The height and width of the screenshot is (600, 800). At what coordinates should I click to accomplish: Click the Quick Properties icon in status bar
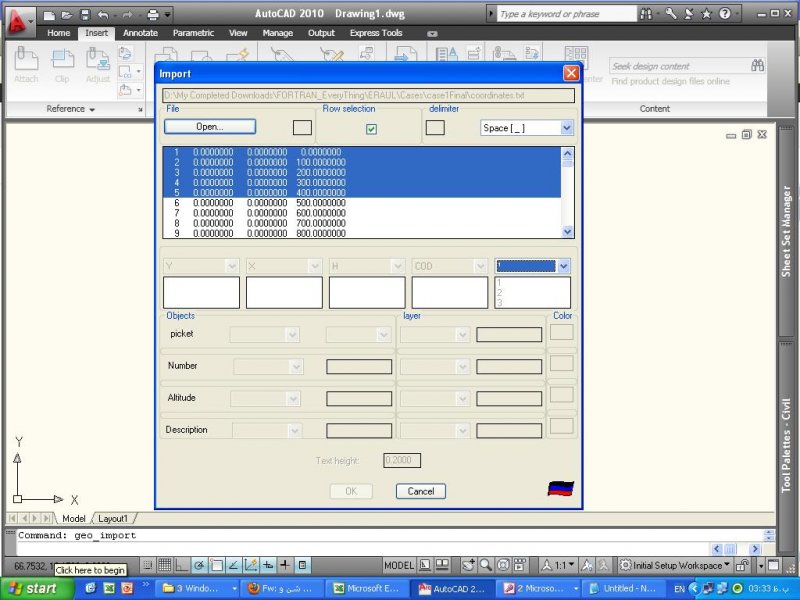click(303, 565)
